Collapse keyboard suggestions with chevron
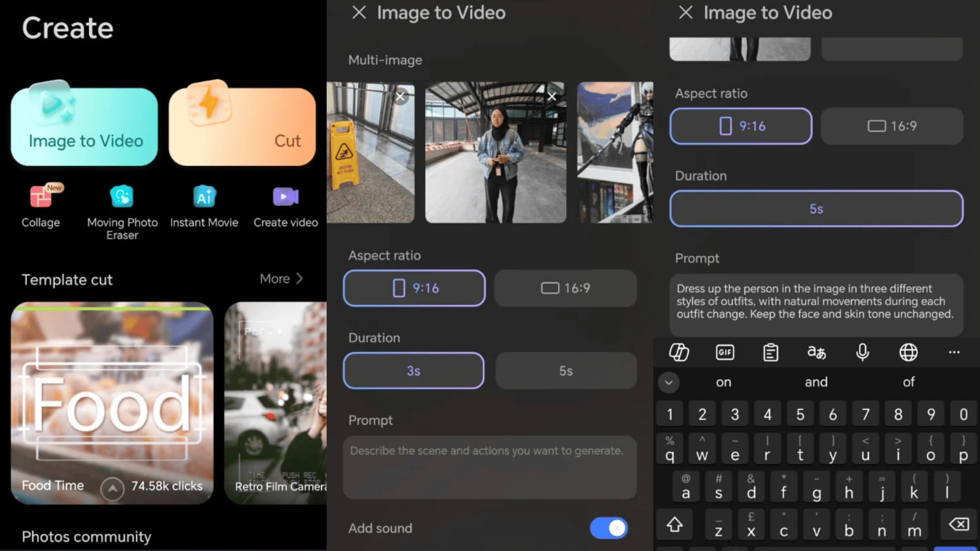This screenshot has width=980, height=551. [669, 382]
